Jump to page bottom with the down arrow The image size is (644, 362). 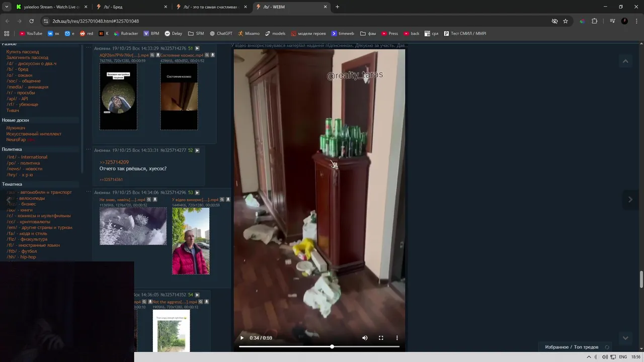pos(625,338)
